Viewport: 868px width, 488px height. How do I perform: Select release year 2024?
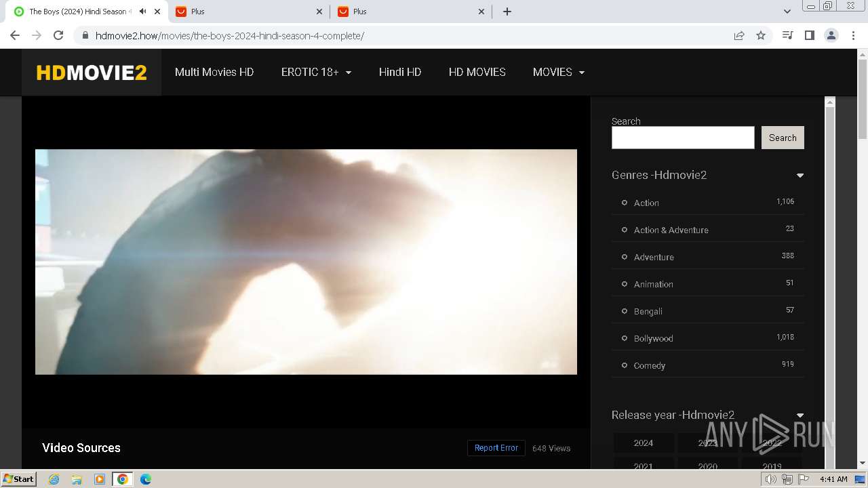pyautogui.click(x=644, y=443)
